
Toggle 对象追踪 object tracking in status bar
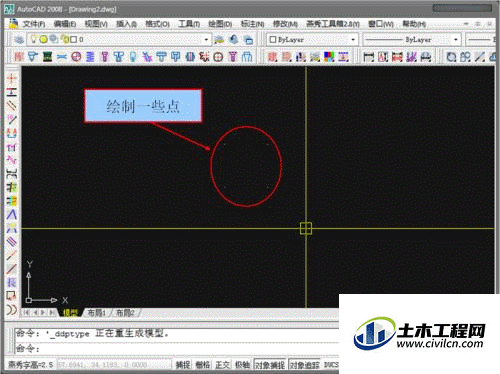click(305, 365)
